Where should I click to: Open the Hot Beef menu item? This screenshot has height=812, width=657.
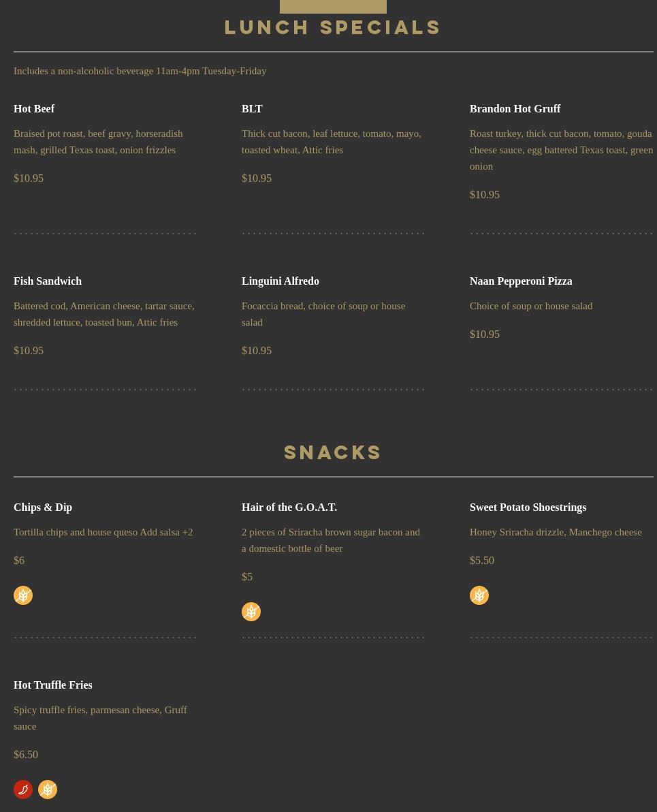34,109
